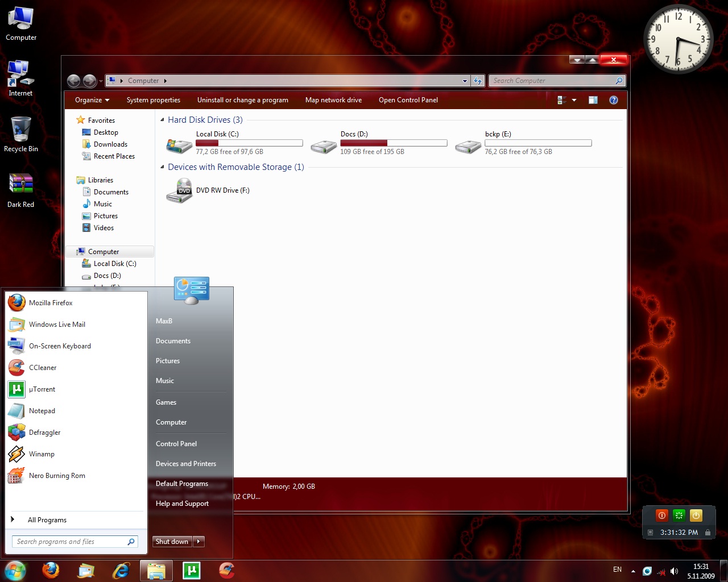Collapse the Hard Disk Drives group
Image resolution: width=728 pixels, height=582 pixels.
[163, 120]
